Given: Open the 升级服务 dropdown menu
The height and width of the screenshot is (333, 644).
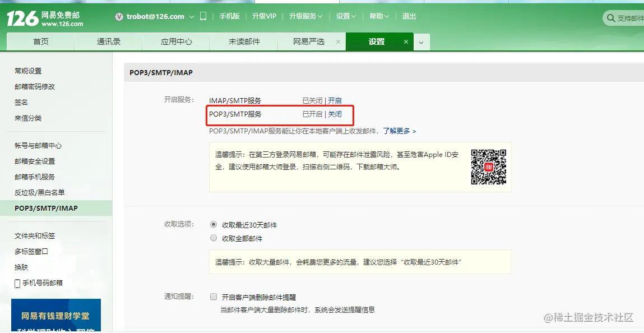Looking at the screenshot, I should click(305, 16).
